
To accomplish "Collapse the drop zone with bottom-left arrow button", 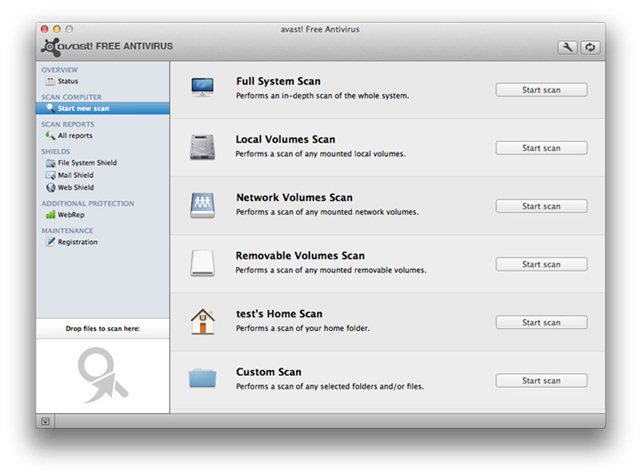I will click(x=46, y=421).
